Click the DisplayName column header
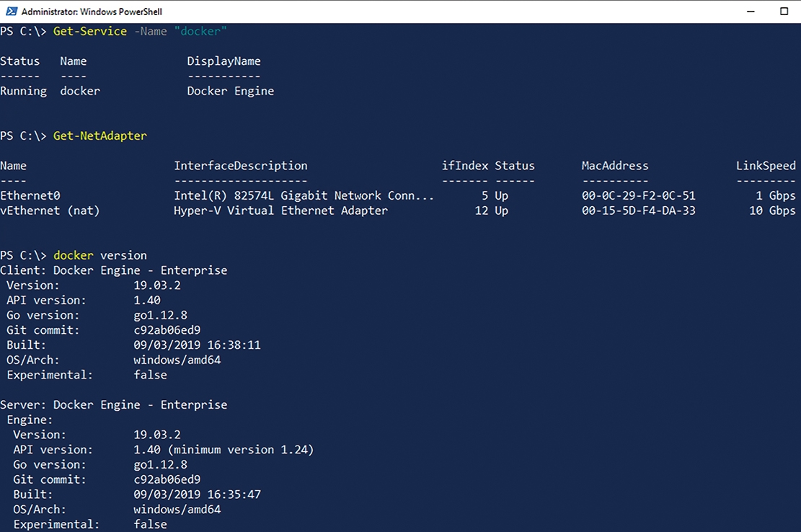The height and width of the screenshot is (532, 801). (x=224, y=61)
